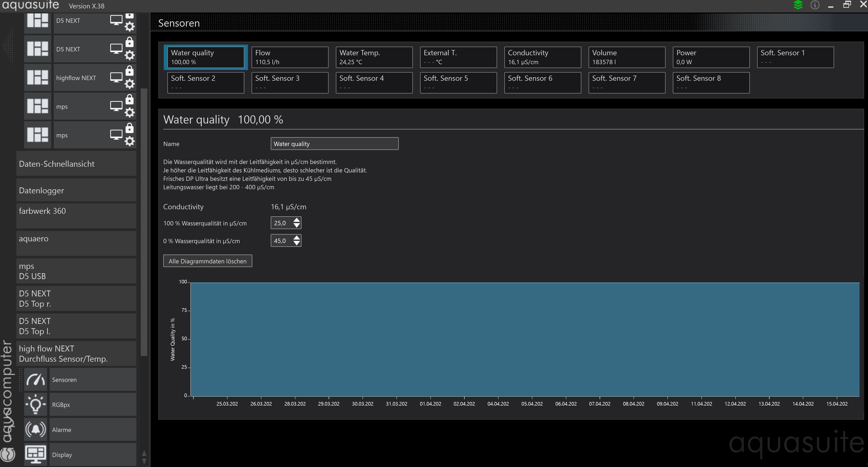Image resolution: width=868 pixels, height=467 pixels.
Task: Increase the 0 % Wasserqualität value
Action: point(296,238)
